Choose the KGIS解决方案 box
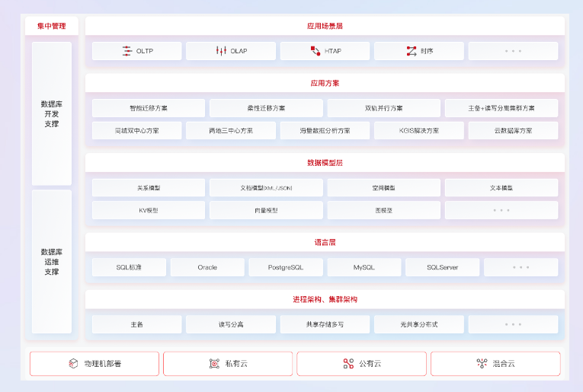The width and height of the screenshot is (583, 392). click(x=418, y=130)
